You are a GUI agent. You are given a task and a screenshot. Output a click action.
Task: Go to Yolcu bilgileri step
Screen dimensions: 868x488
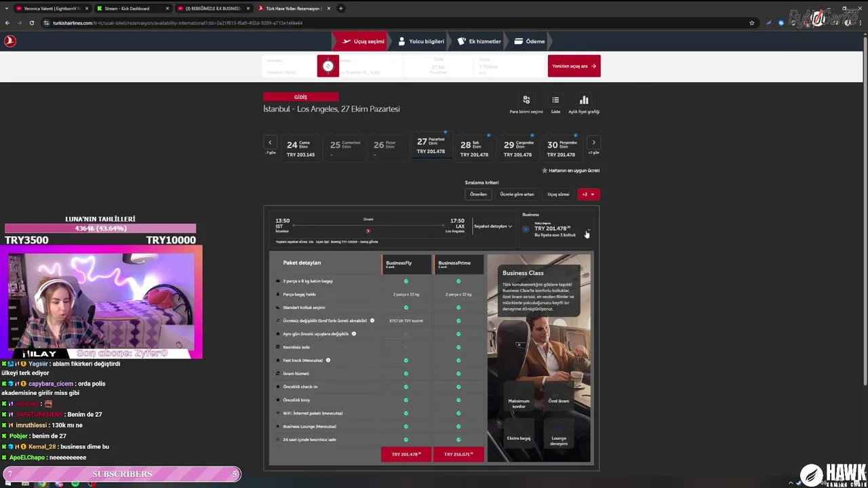tap(421, 41)
